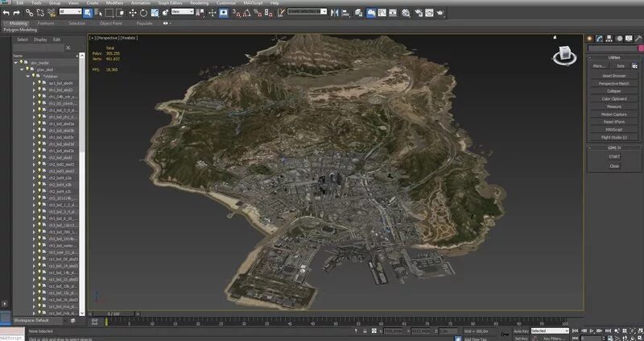The width and height of the screenshot is (644, 341).
Task: Open the Create command panel tab
Action: 590,38
